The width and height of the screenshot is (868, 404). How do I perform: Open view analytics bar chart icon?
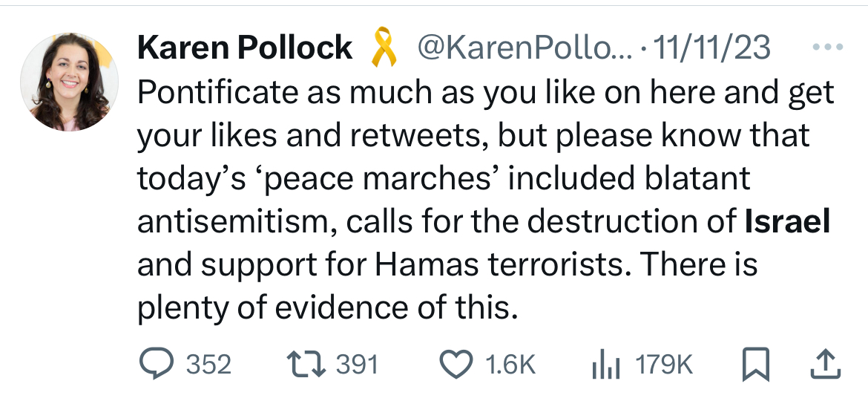click(x=605, y=365)
